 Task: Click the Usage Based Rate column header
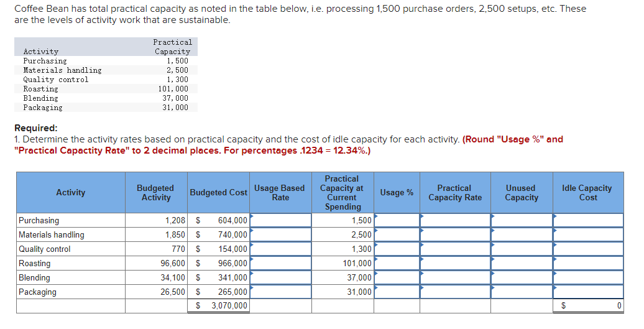pyautogui.click(x=280, y=193)
